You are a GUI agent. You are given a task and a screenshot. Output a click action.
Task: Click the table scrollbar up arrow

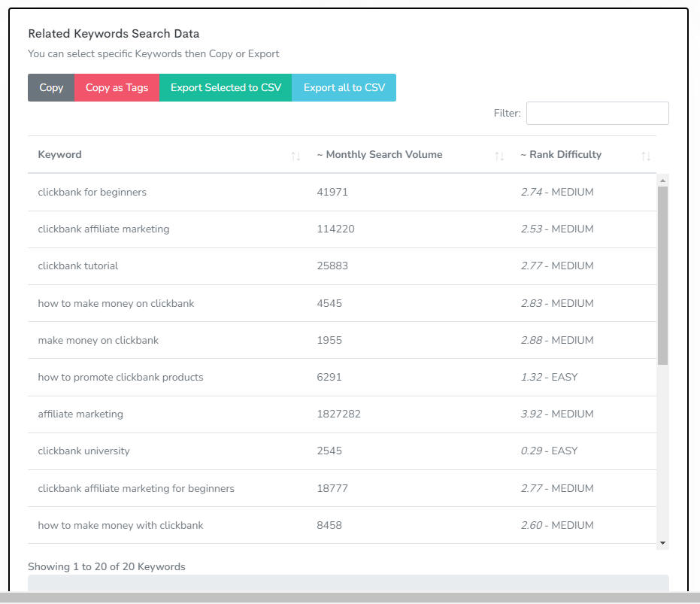[x=663, y=181]
